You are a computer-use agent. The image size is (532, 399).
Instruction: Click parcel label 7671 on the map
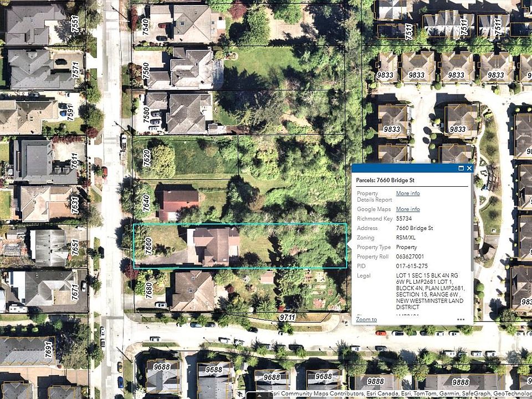(75, 292)
